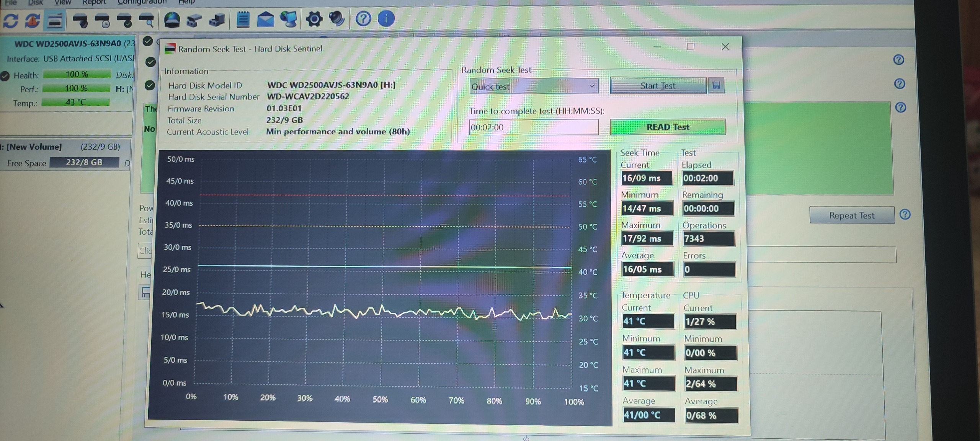The width and height of the screenshot is (980, 441).
Task: Open the Configuration menu
Action: tap(142, 2)
